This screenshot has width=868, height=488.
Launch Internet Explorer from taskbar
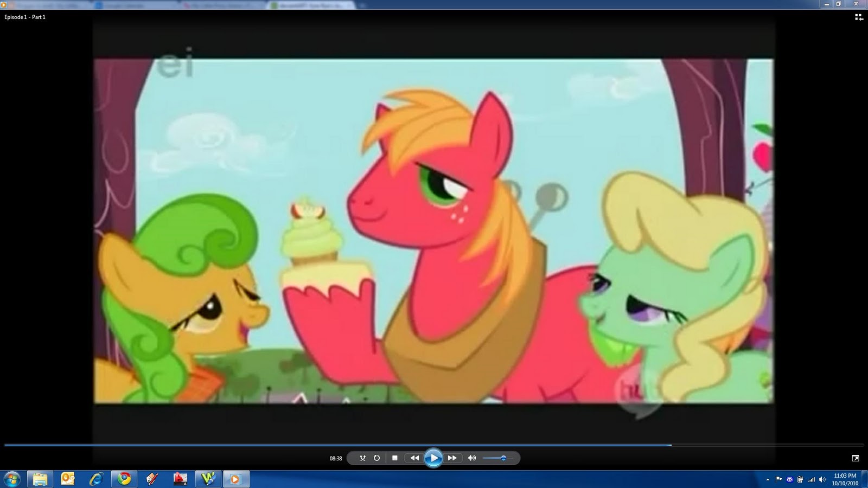[x=97, y=479]
